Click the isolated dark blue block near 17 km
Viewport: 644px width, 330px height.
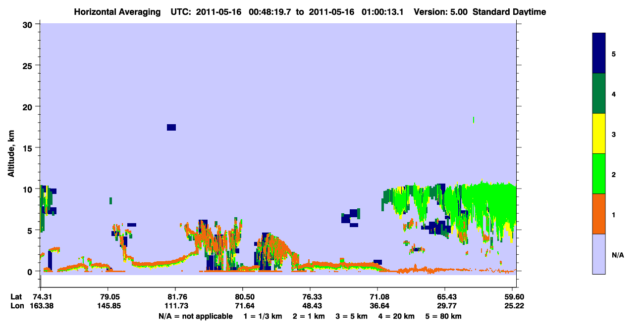[x=171, y=127]
